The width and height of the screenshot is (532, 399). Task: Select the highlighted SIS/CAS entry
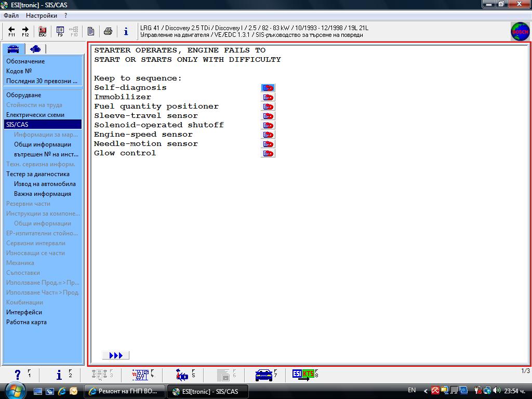[43, 125]
